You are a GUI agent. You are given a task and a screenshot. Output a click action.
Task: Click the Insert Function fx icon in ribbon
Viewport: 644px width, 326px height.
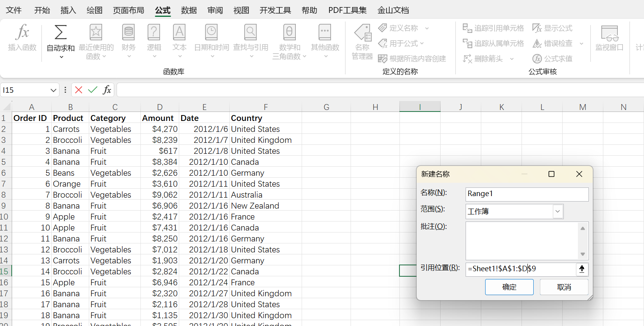[x=22, y=33]
